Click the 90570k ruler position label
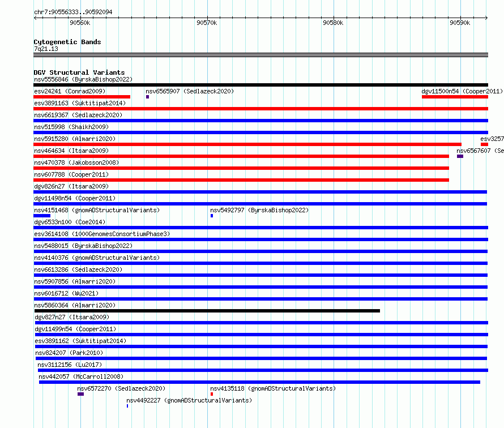The image size is (504, 428). (x=207, y=23)
